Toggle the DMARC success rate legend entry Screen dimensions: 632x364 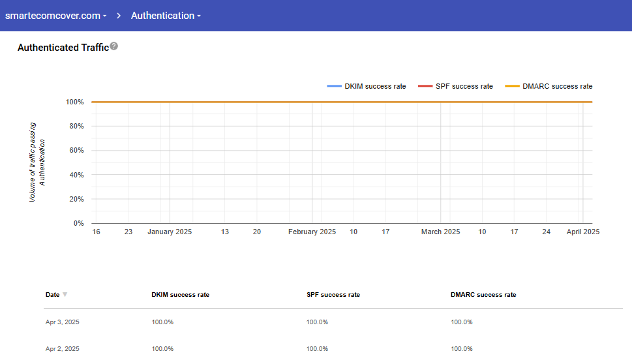pos(549,86)
